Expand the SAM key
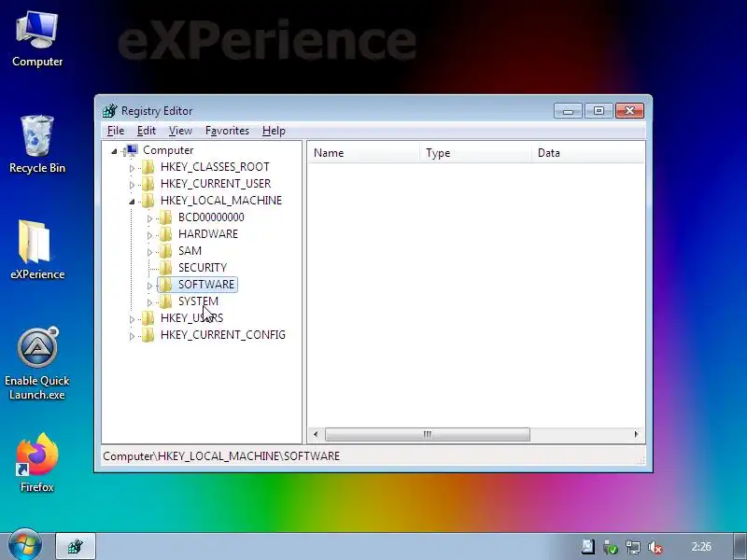This screenshot has width=747, height=560. tap(149, 252)
